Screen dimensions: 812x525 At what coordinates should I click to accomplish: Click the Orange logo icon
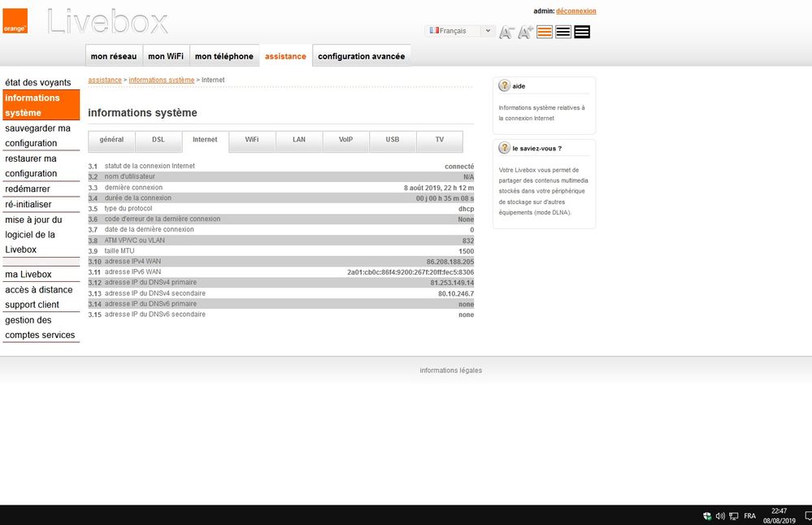pyautogui.click(x=15, y=21)
